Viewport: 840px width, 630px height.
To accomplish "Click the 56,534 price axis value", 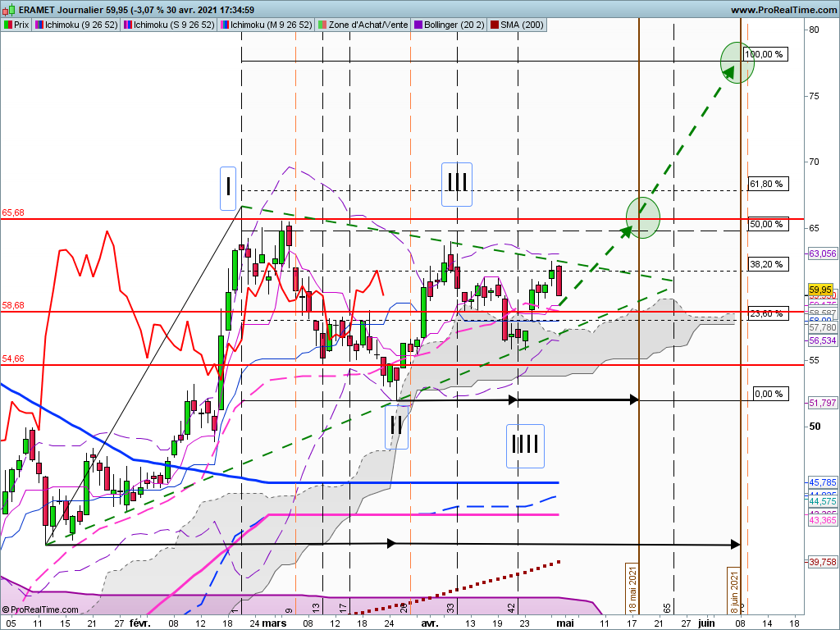I will [x=822, y=340].
